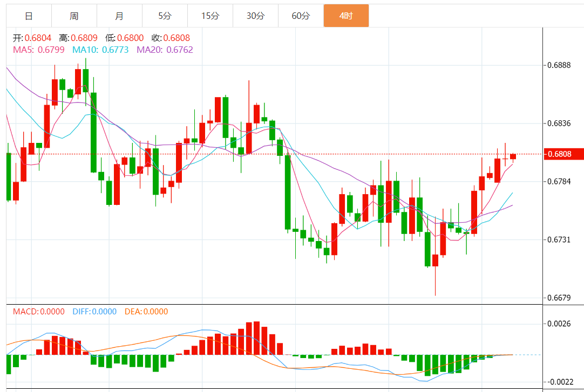Click the 0.6784 price axis label
Screen dimensions: 584x392
(559, 182)
